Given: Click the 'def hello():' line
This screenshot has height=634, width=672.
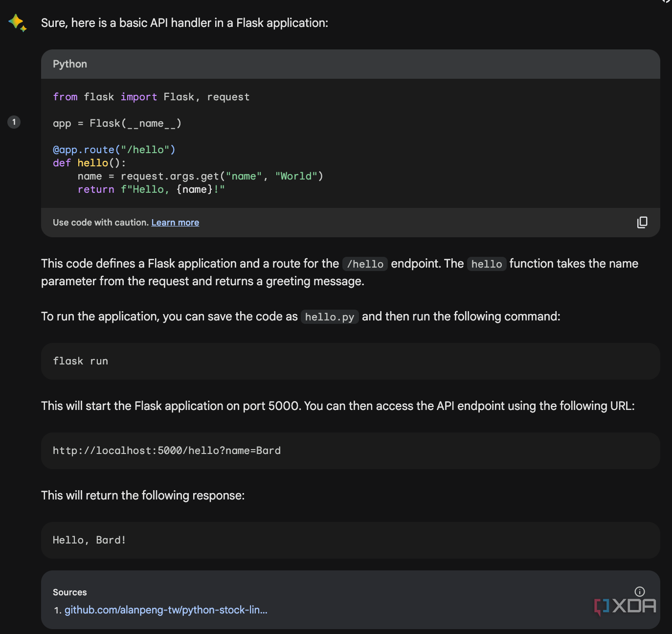Looking at the screenshot, I should point(90,163).
